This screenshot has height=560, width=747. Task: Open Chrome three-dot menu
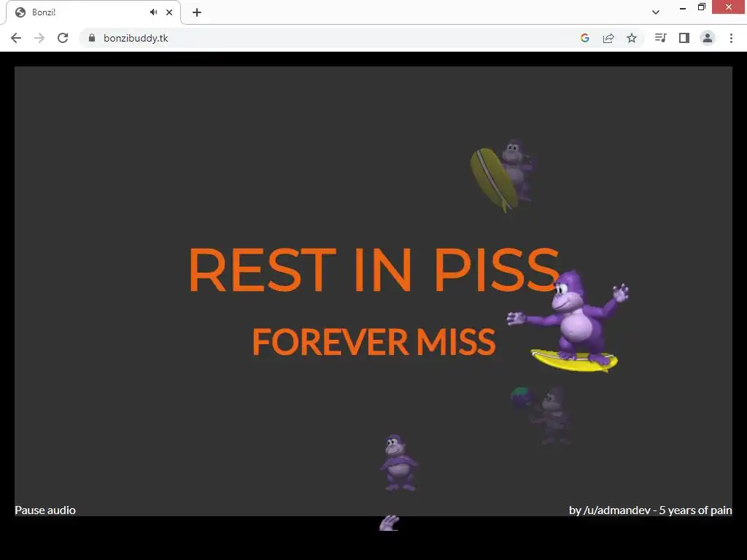tap(731, 38)
